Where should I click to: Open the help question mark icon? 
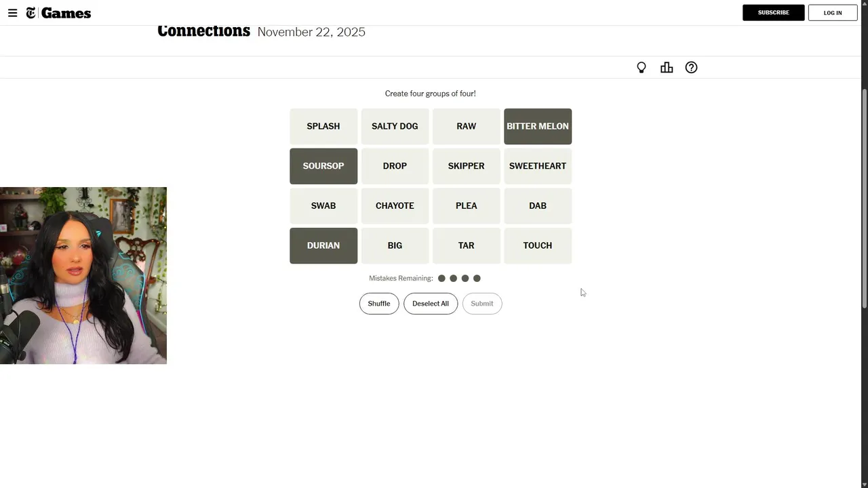click(691, 68)
